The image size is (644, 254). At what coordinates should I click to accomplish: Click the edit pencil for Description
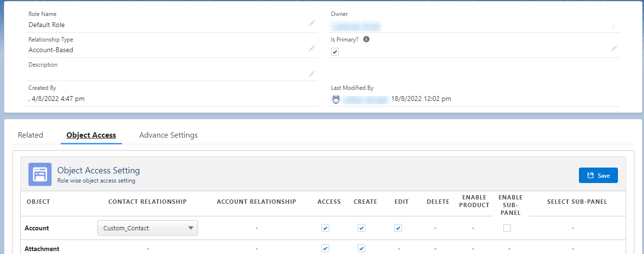pos(312,74)
